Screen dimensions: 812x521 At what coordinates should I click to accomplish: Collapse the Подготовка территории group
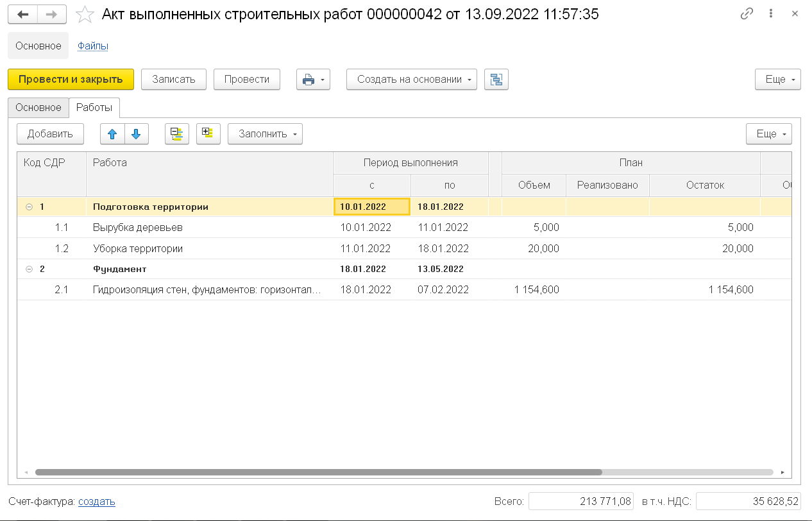29,207
